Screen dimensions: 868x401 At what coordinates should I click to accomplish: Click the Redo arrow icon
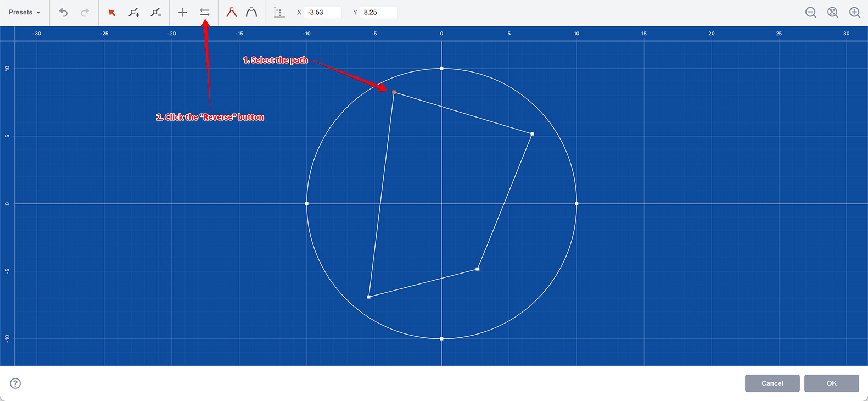tap(85, 12)
